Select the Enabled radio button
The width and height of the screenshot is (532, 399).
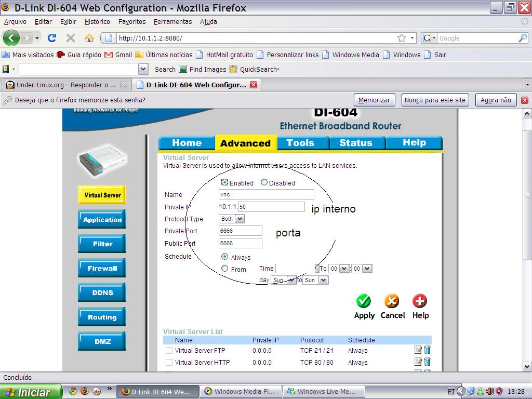click(x=224, y=182)
